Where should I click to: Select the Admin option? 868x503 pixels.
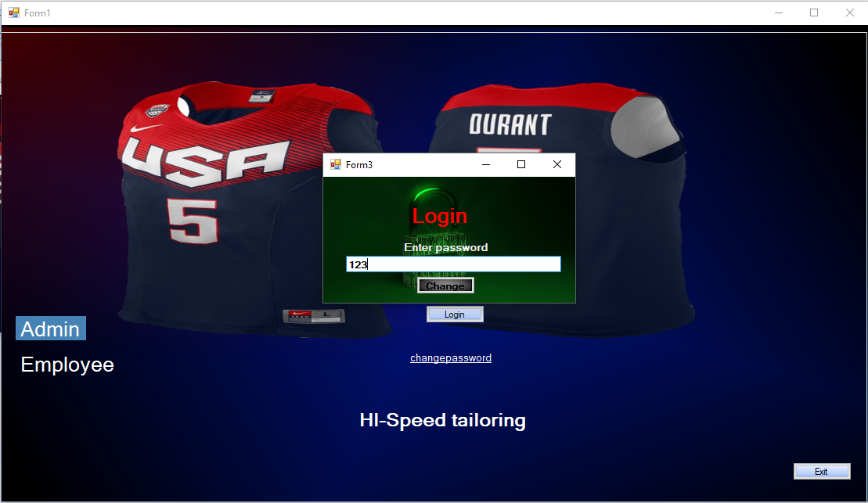[50, 329]
